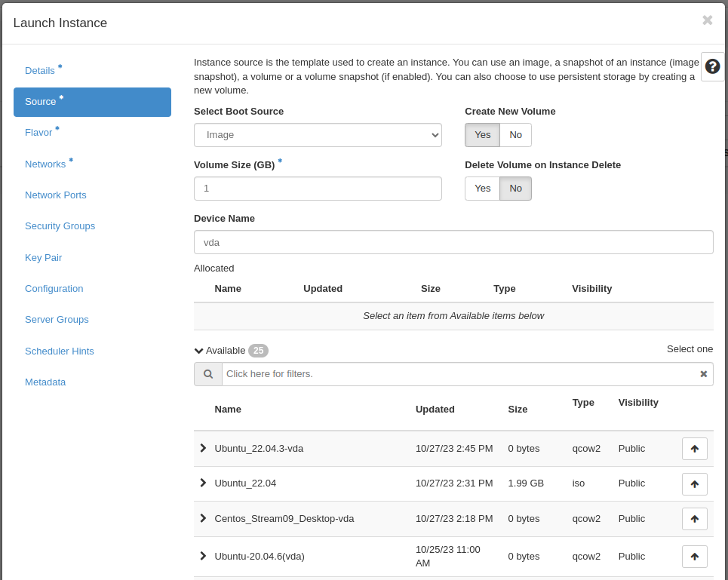
Task: Open the Scheduler Hints step
Action: 60,351
